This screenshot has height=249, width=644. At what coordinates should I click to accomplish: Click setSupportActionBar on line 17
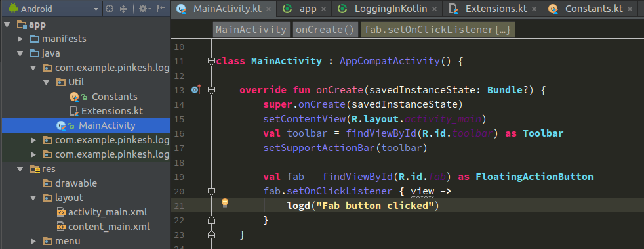tap(319, 148)
